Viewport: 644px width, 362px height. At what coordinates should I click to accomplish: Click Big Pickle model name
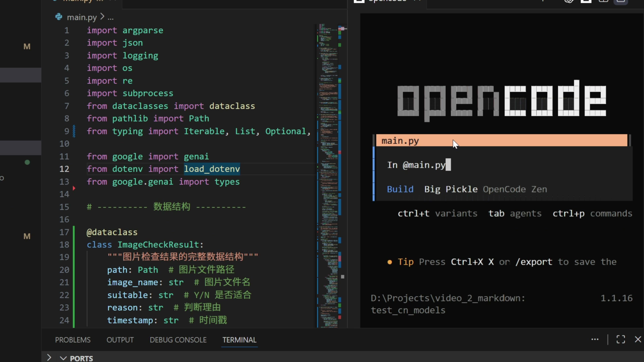(x=451, y=189)
